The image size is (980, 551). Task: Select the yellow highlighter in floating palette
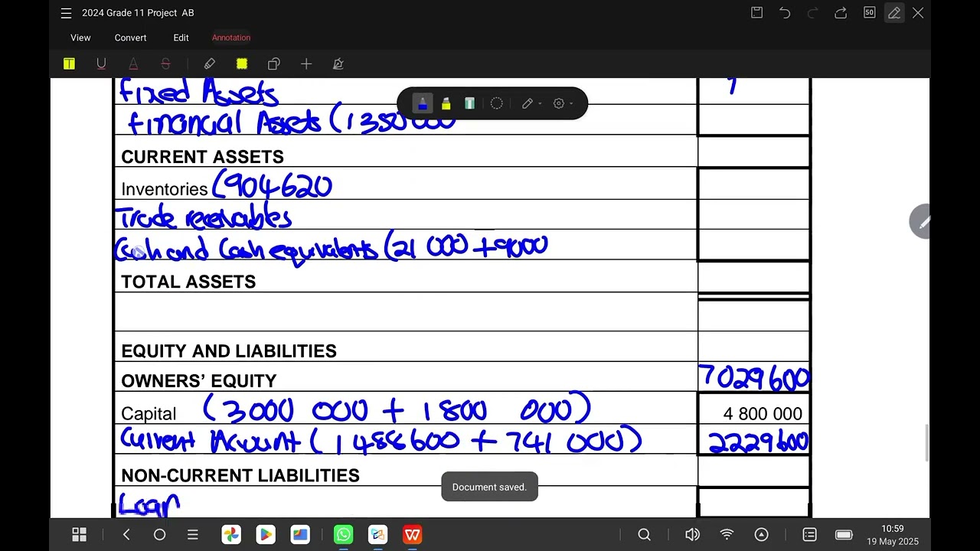point(446,103)
